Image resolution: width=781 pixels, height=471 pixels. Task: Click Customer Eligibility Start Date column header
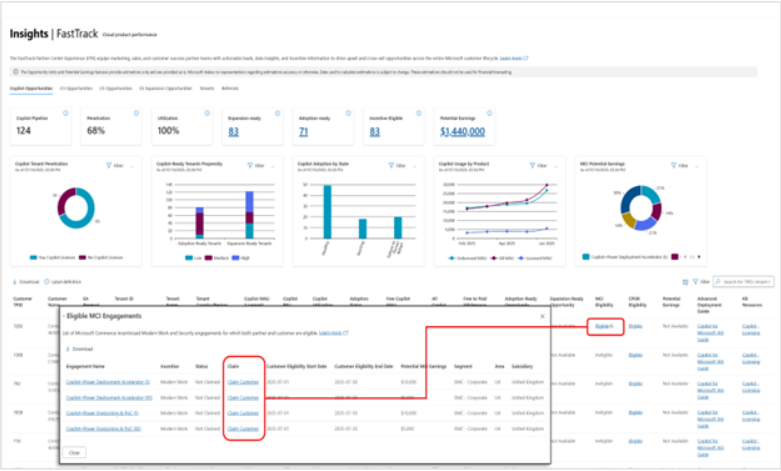click(296, 366)
